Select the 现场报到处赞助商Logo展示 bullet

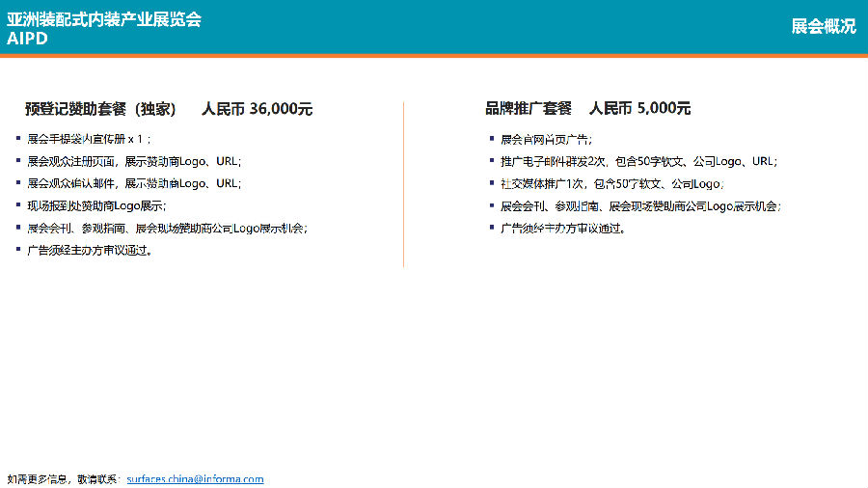tap(96, 205)
